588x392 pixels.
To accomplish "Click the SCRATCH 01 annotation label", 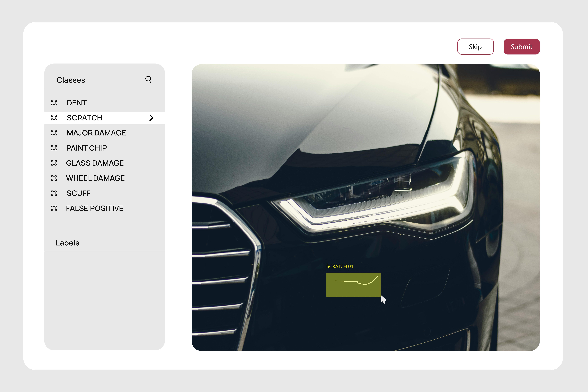I will [340, 266].
